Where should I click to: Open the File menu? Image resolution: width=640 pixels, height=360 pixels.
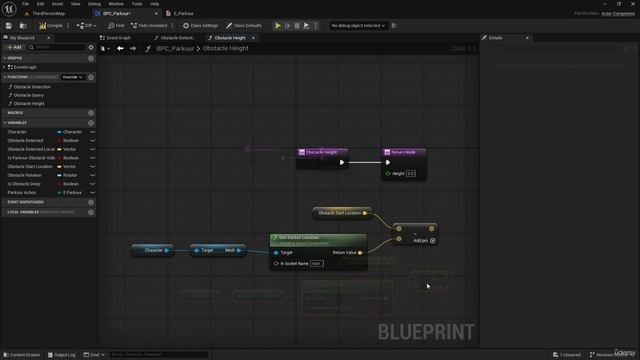point(25,4)
